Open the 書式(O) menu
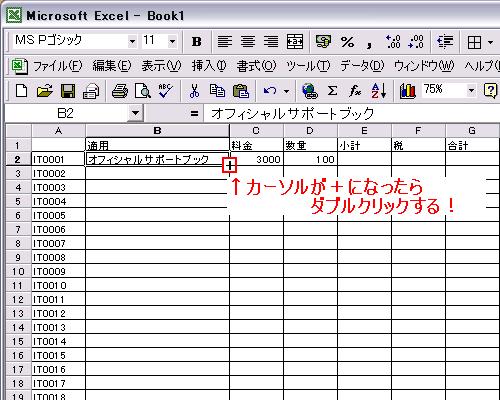The image size is (500, 400). tap(256, 66)
